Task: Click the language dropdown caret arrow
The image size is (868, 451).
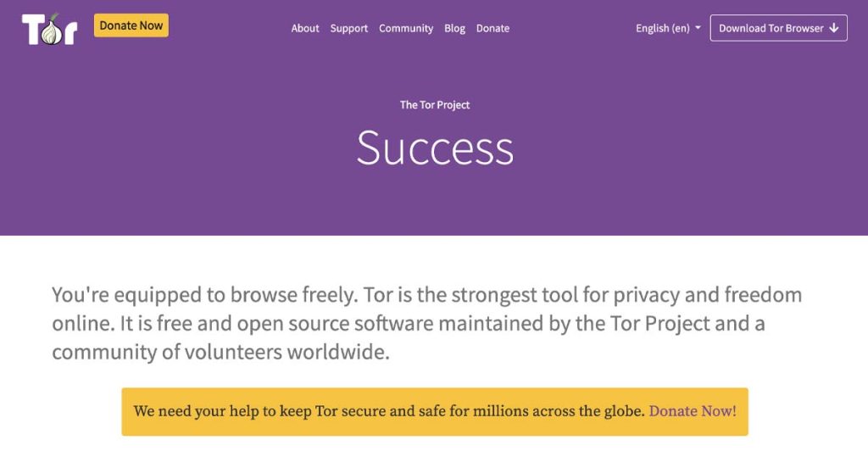Action: point(698,28)
